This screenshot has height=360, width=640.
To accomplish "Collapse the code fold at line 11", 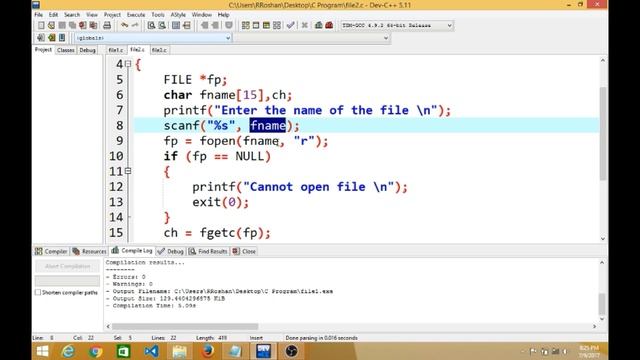I will 128,171.
